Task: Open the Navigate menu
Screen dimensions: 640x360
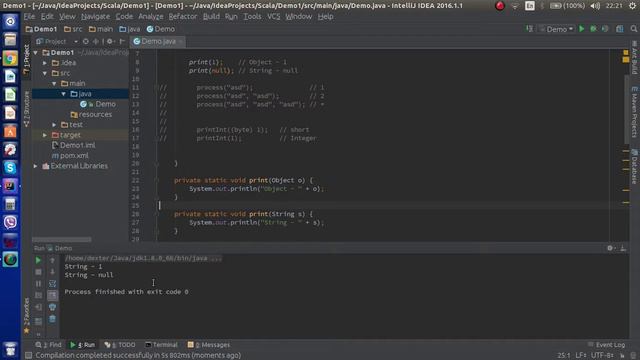Action: tap(95, 16)
